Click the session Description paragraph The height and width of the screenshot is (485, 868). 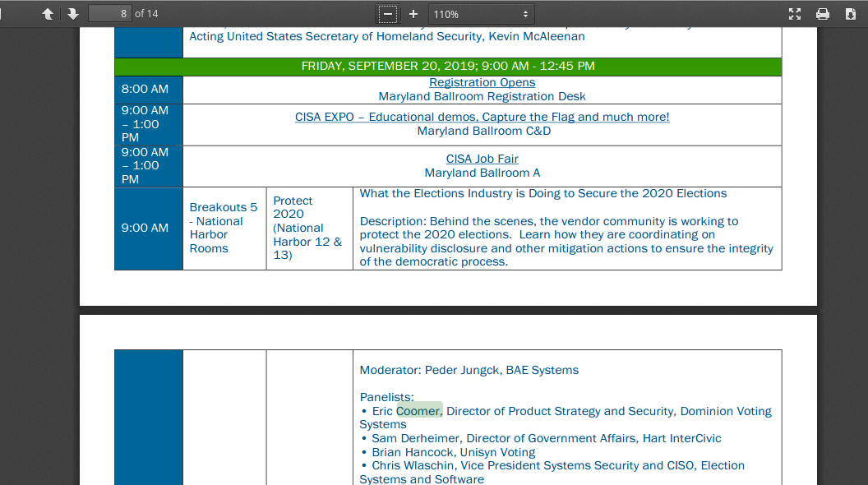566,242
